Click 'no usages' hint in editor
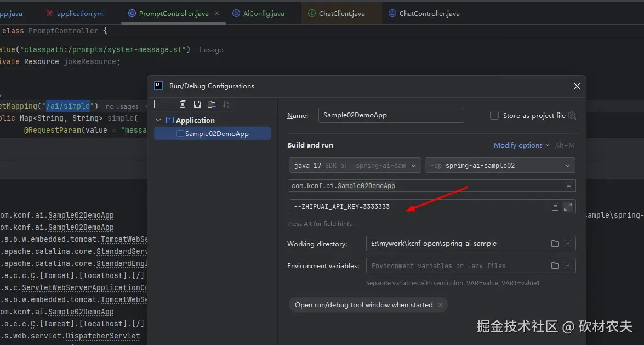644x345 pixels. pyautogui.click(x=122, y=106)
